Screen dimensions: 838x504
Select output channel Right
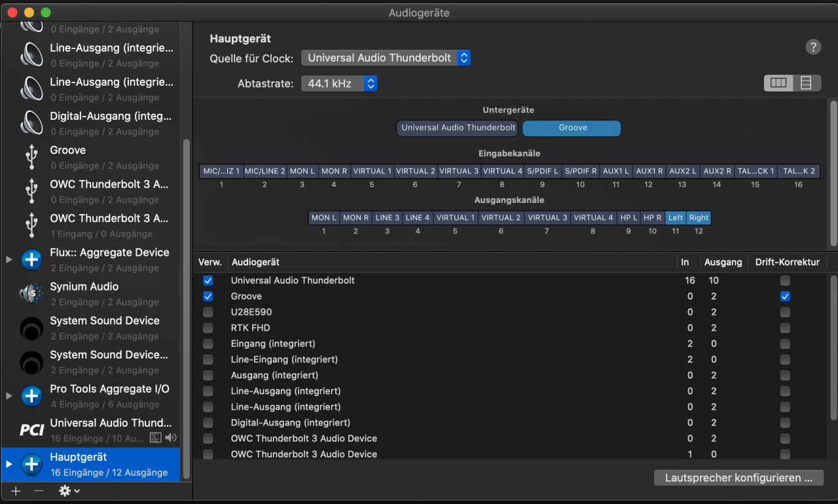pos(699,217)
